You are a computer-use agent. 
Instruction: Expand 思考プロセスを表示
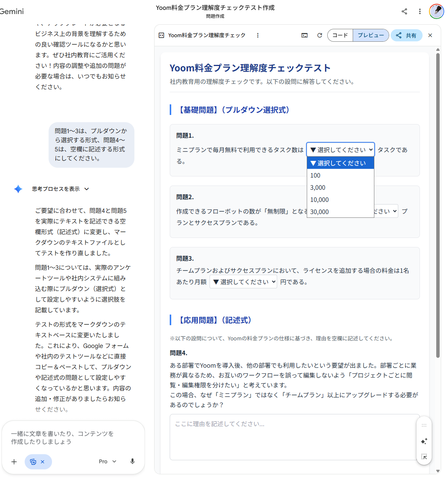pyautogui.click(x=60, y=189)
